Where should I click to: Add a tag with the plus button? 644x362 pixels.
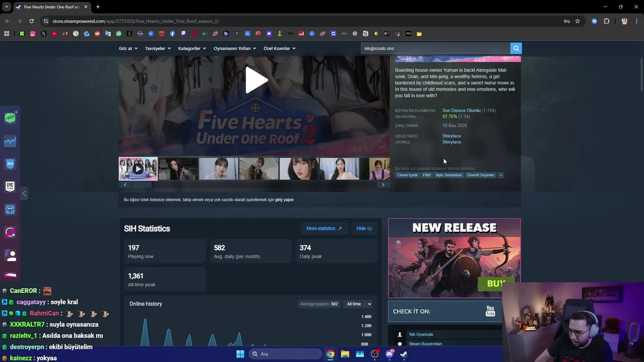tap(501, 175)
